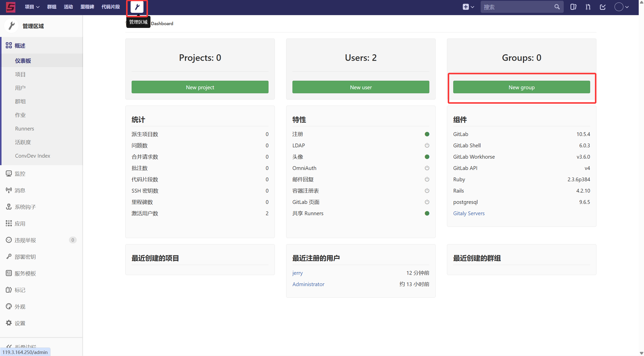Click the New group button
The width and height of the screenshot is (644, 356).
point(522,87)
